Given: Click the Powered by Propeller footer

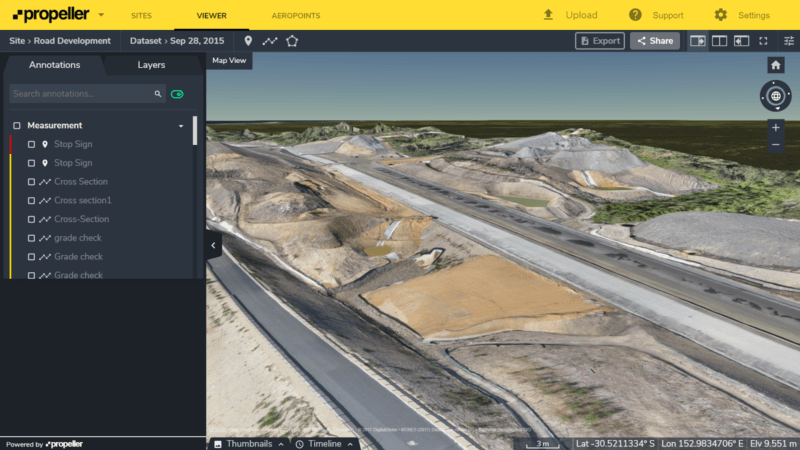Looking at the screenshot, I should (44, 444).
